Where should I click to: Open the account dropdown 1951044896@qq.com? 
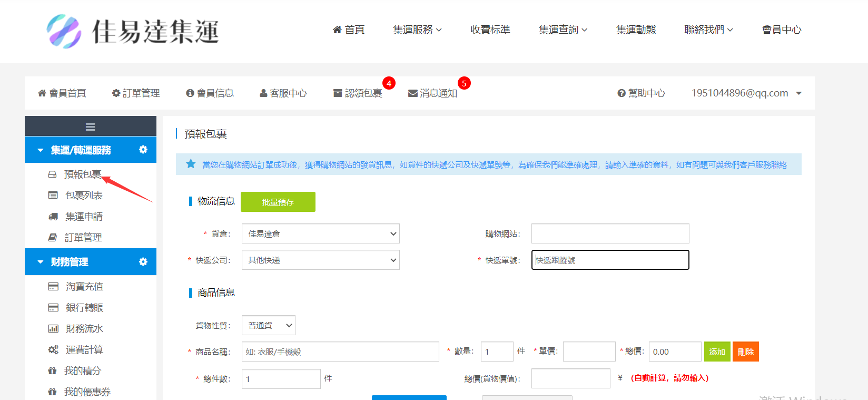746,93
